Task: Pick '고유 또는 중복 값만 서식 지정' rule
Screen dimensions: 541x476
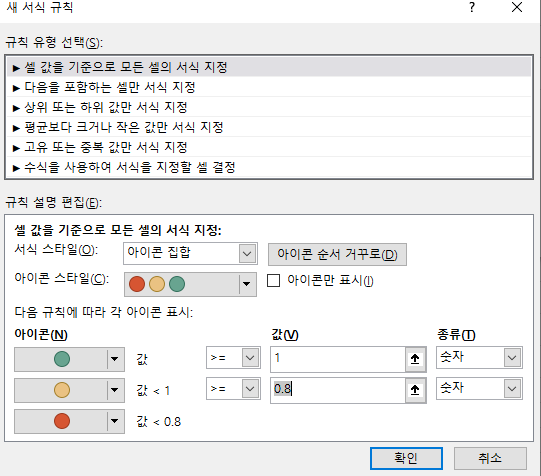Action: click(269, 147)
